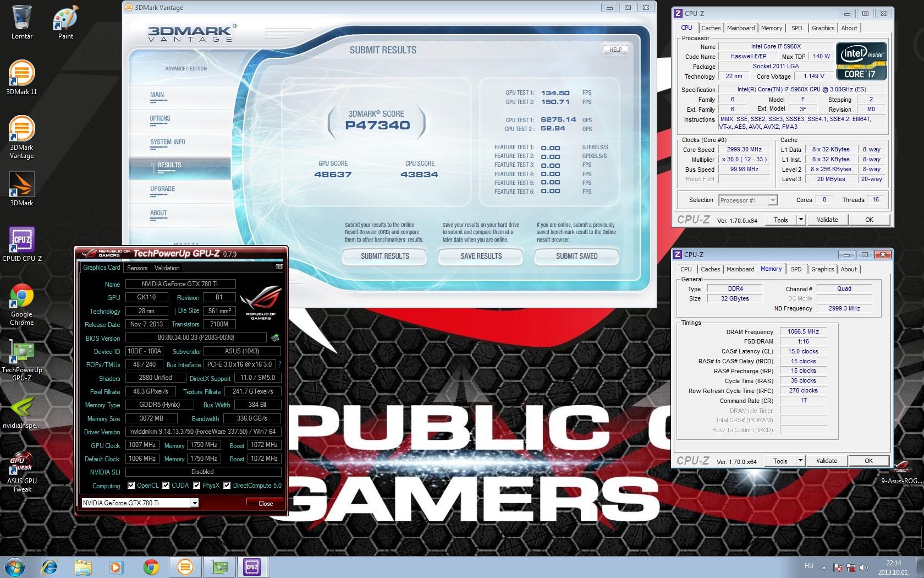
Task: Open the Graphics tab in CPU-Z Memory window
Action: (x=822, y=269)
